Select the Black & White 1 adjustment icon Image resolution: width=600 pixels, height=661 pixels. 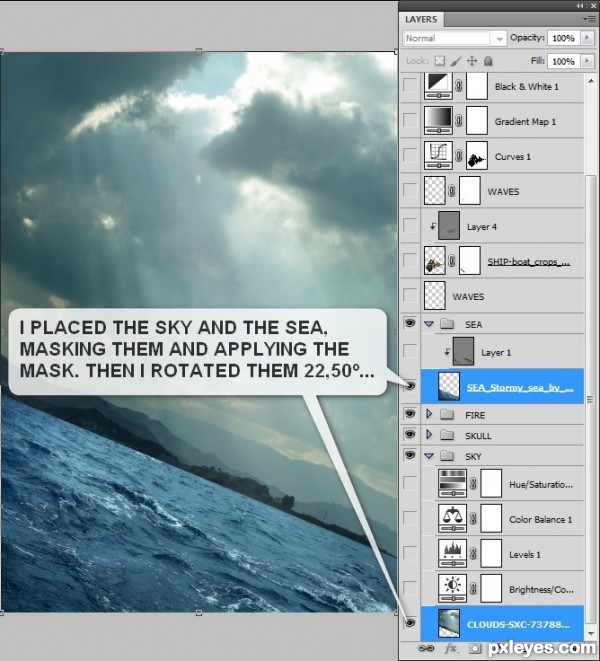point(438,86)
